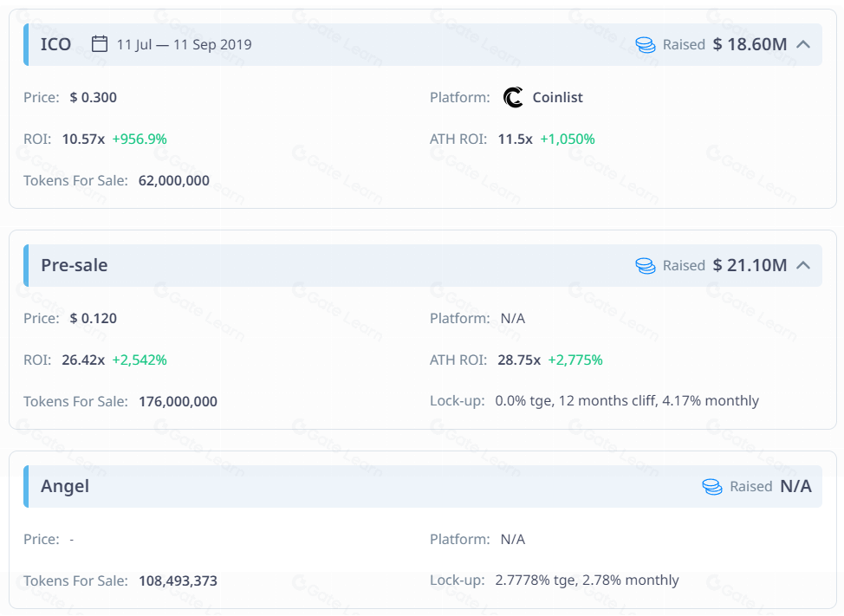The width and height of the screenshot is (844, 616).
Task: Collapse the Pre-sale section chevron
Action: coord(803,265)
